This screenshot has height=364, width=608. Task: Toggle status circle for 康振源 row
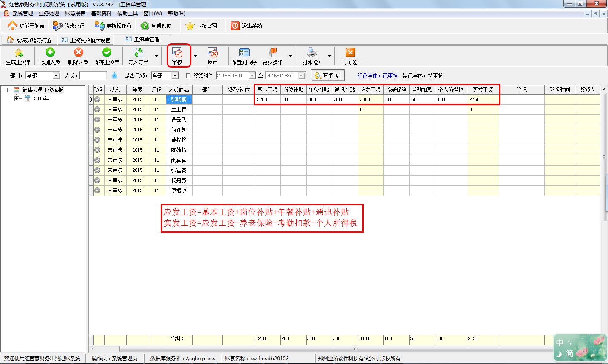97,190
